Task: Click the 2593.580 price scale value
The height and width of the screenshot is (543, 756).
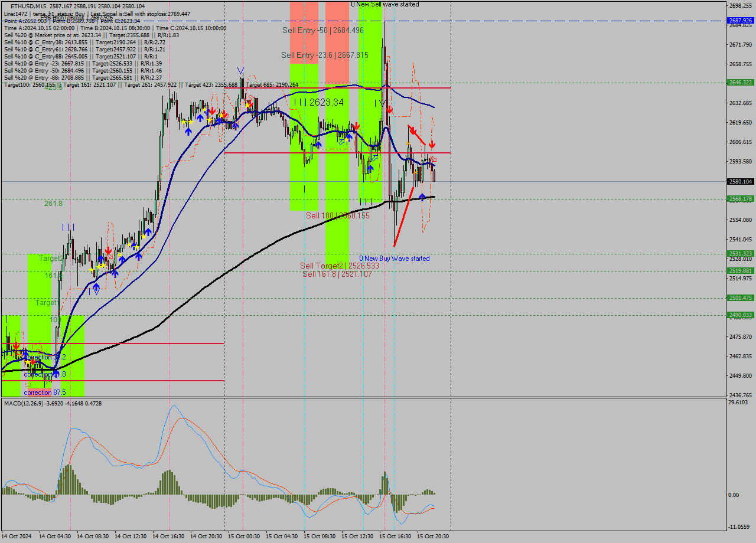Action: tap(740, 161)
